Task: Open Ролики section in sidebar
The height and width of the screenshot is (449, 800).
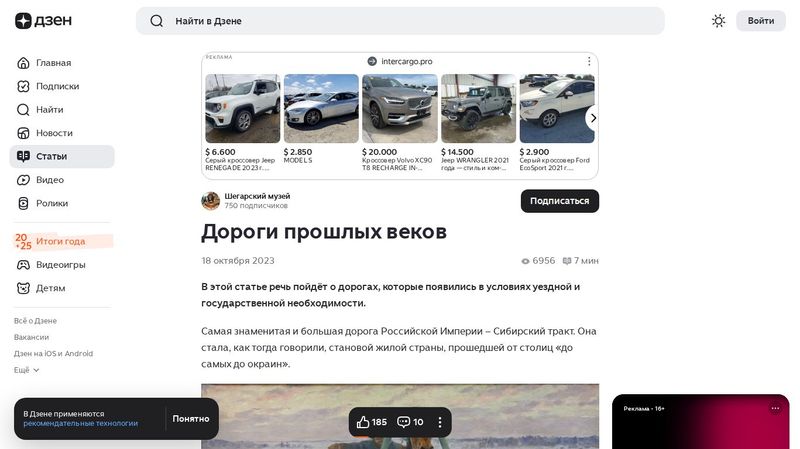Action: pos(52,203)
